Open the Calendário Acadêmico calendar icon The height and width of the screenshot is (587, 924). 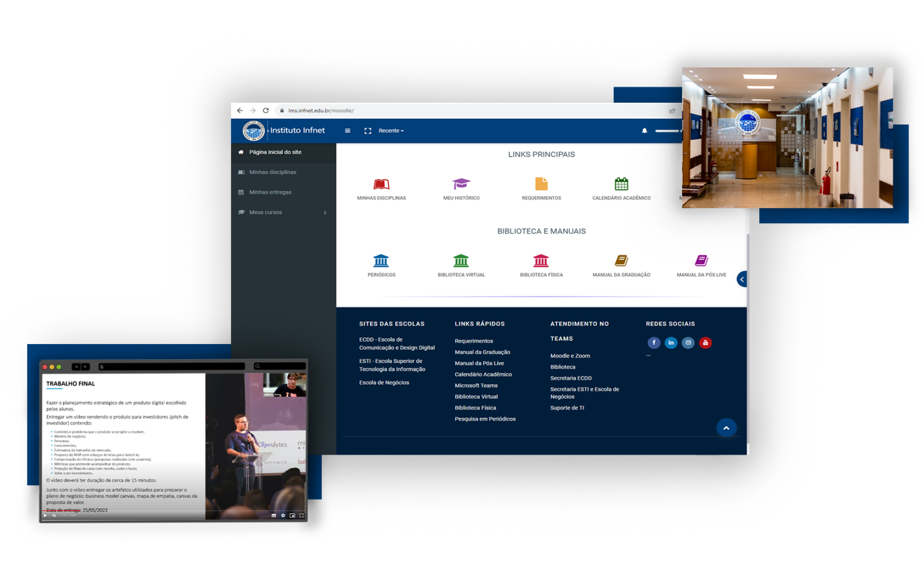click(x=621, y=184)
